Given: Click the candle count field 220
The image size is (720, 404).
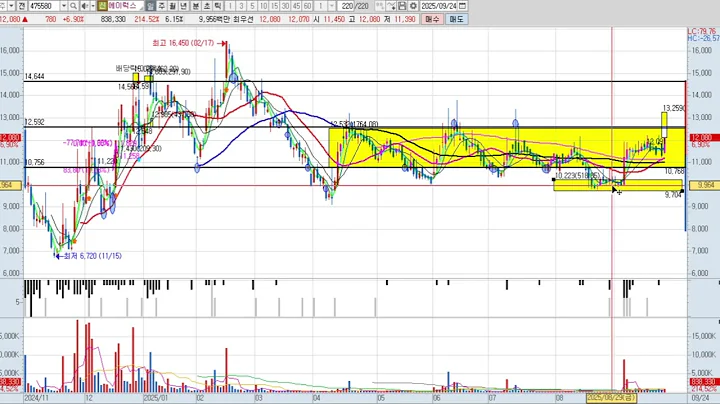Looking at the screenshot, I should click(348, 6).
